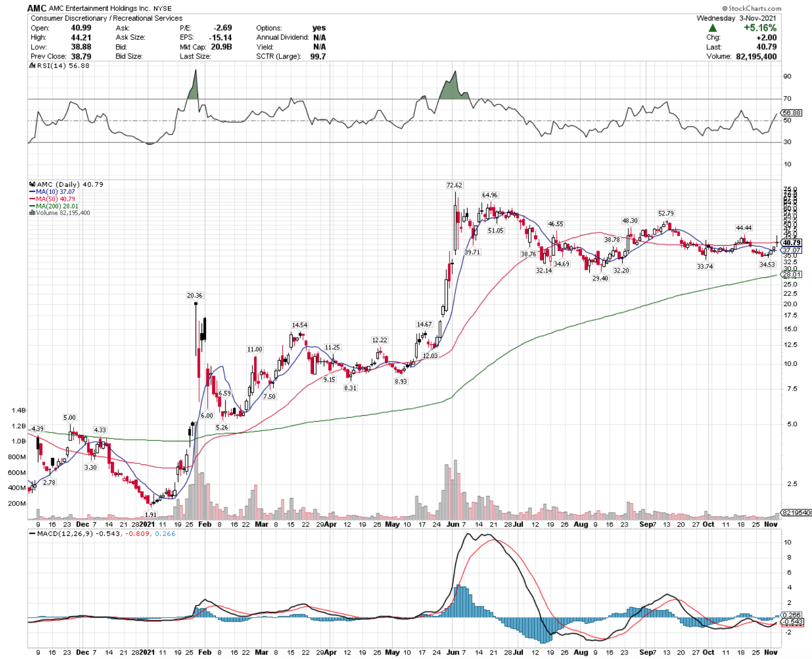Viewport: 812px width, 659px height.
Task: Click the 46.55 July high label
Action: coord(555,224)
